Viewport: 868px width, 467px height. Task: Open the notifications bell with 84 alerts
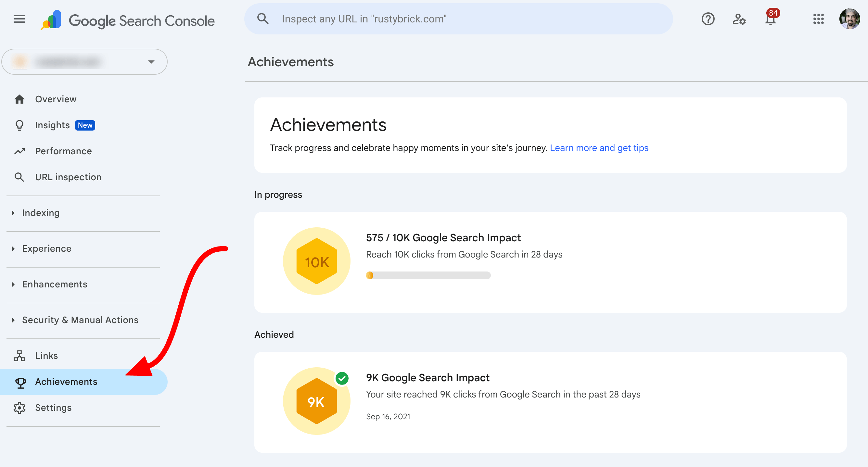pyautogui.click(x=771, y=20)
